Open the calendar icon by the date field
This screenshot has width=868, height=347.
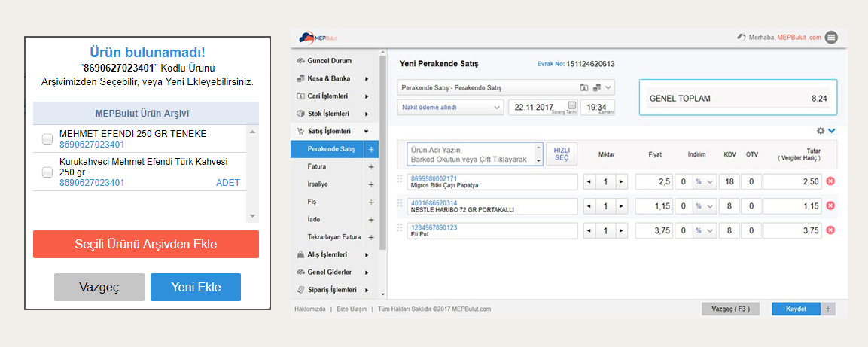tap(572, 105)
